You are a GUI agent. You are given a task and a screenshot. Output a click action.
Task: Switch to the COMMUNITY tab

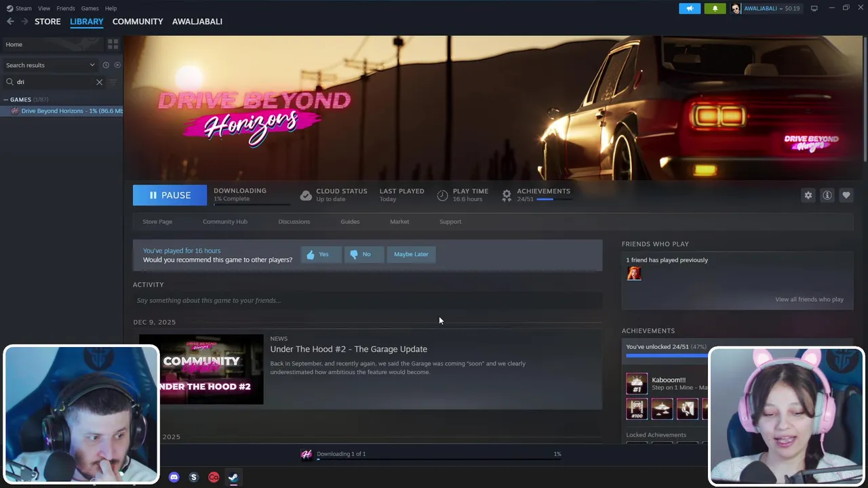coord(138,22)
